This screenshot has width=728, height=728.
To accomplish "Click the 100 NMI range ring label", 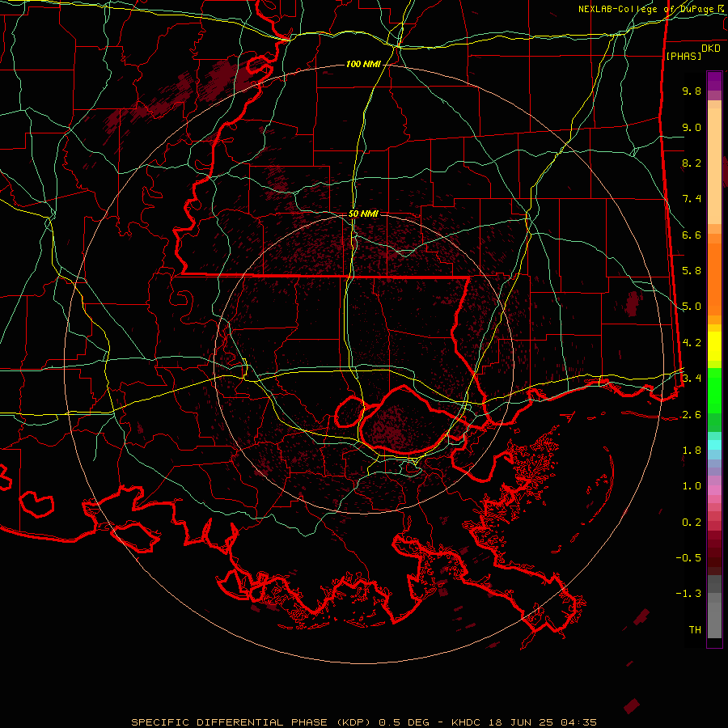I will [x=363, y=64].
